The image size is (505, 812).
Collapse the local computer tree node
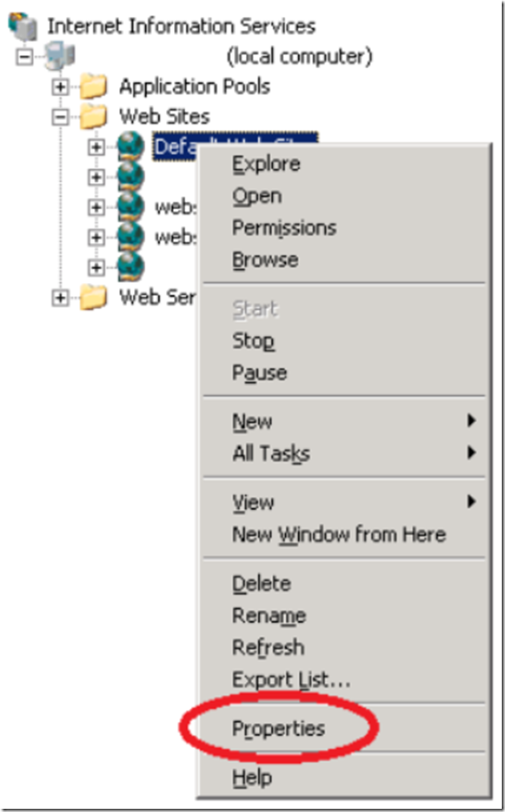point(24,56)
